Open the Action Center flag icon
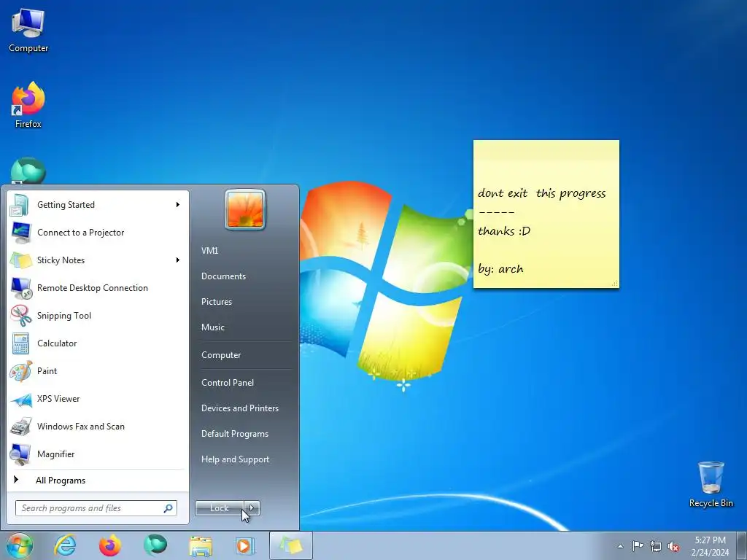The width and height of the screenshot is (747, 560). click(638, 545)
